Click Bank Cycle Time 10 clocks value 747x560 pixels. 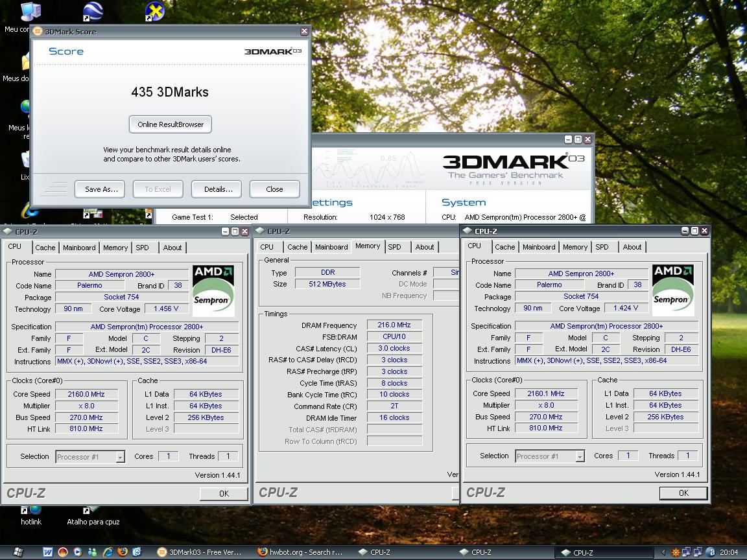pyautogui.click(x=394, y=394)
